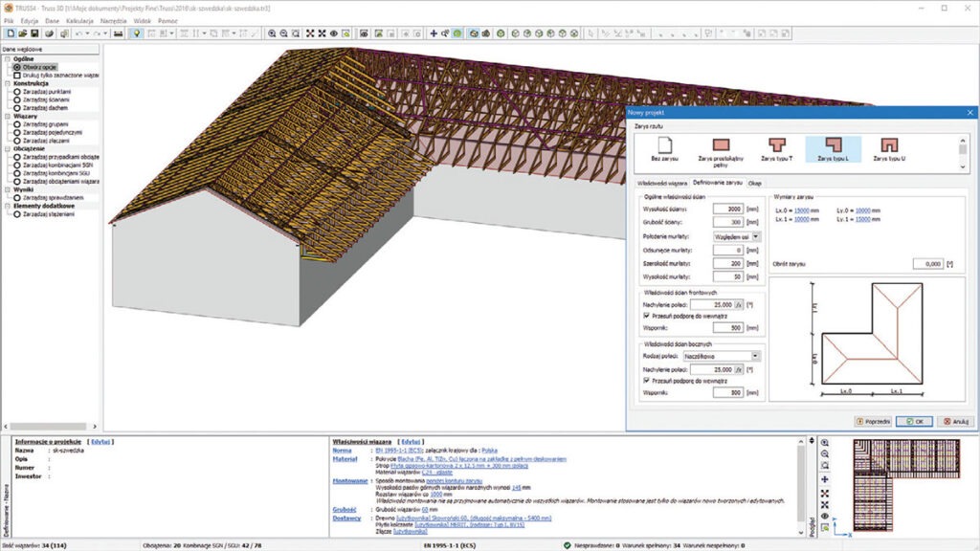The width and height of the screenshot is (980, 551).
Task: Click the Obrót zarysu input field
Action: pyautogui.click(x=928, y=264)
